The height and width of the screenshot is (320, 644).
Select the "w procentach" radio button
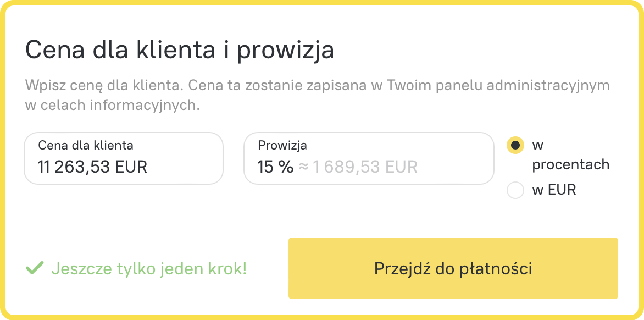click(515, 145)
